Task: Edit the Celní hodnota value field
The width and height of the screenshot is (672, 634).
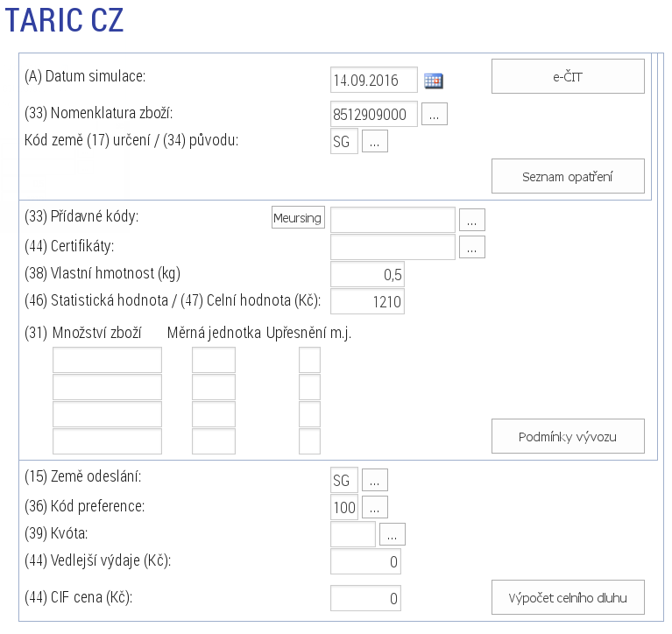Action: pos(367,301)
